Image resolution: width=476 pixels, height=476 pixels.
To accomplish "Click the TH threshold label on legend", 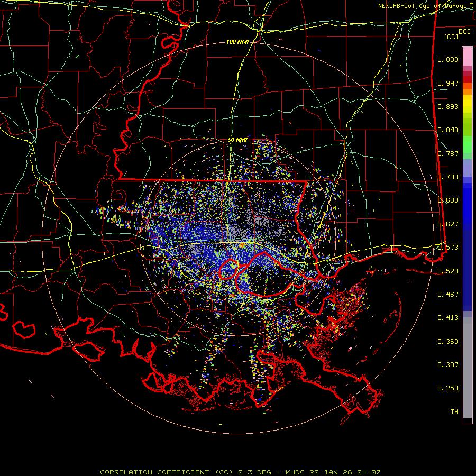I will pyautogui.click(x=454, y=412).
